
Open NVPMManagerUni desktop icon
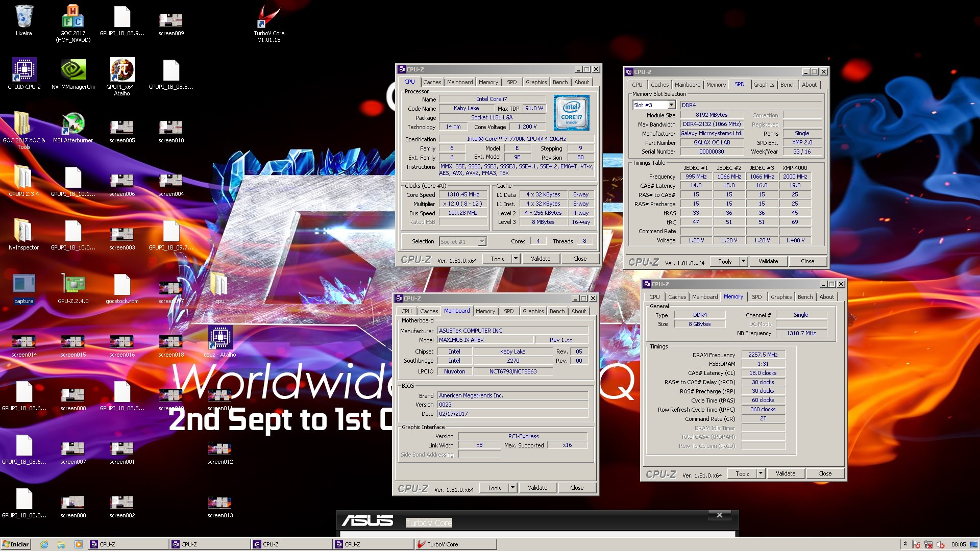coord(73,74)
